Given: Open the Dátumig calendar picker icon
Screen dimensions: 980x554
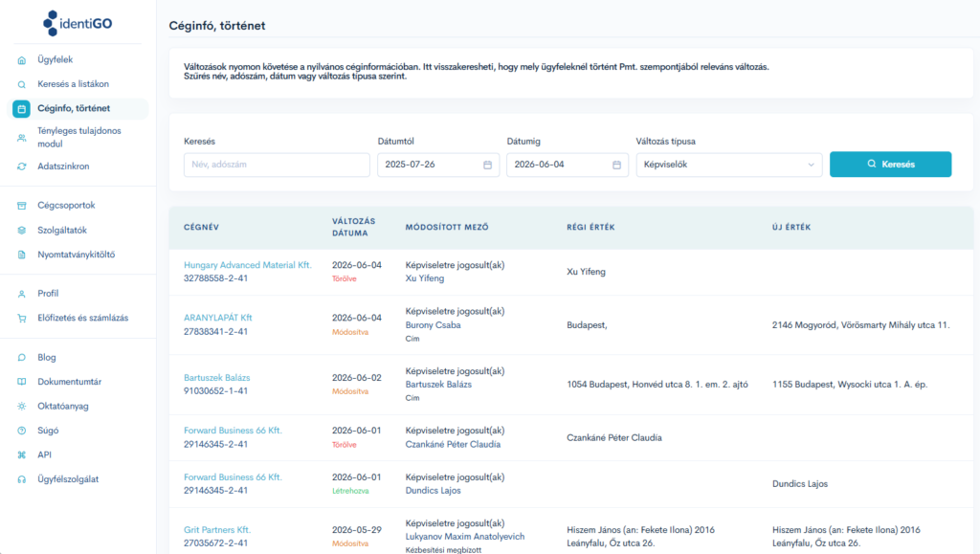Looking at the screenshot, I should (x=617, y=165).
